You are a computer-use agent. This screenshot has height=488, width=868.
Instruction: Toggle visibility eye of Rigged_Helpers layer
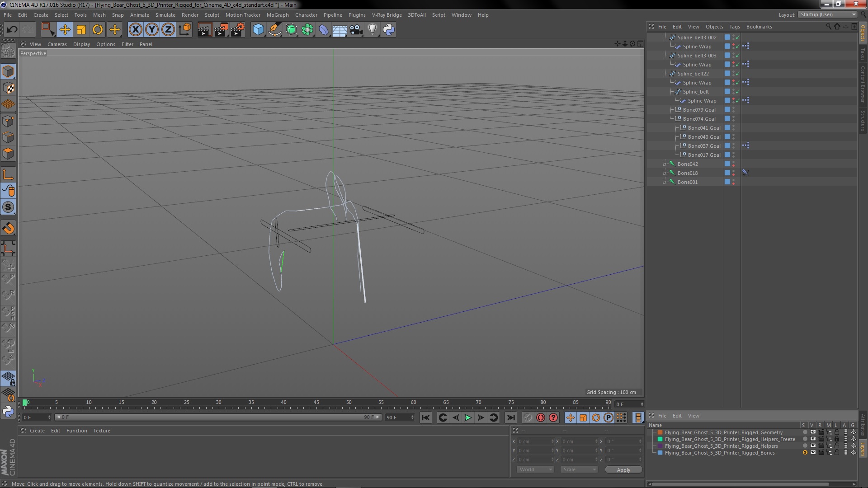(x=813, y=446)
